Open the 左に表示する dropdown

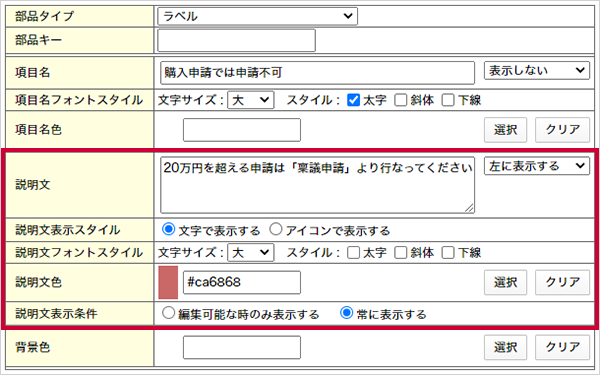(536, 166)
